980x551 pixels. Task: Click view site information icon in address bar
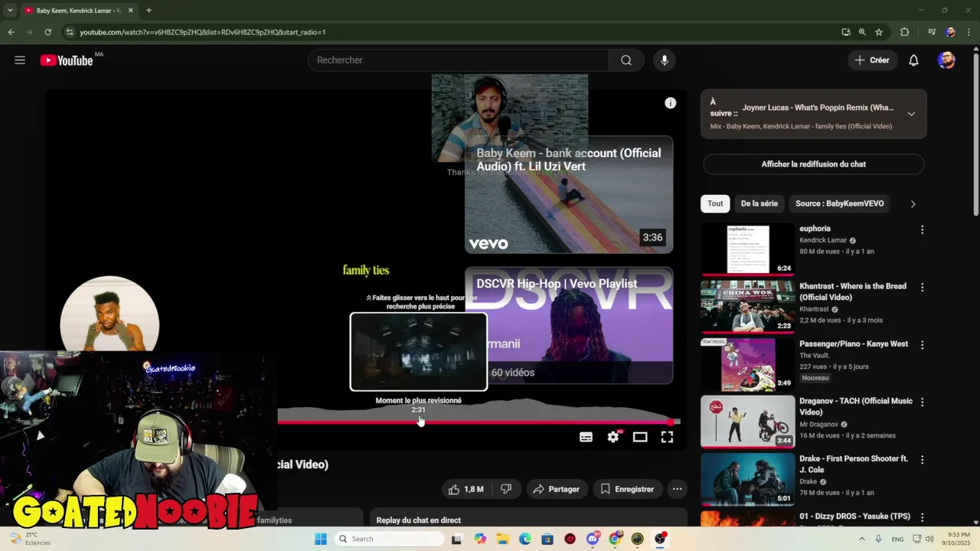pos(70,32)
